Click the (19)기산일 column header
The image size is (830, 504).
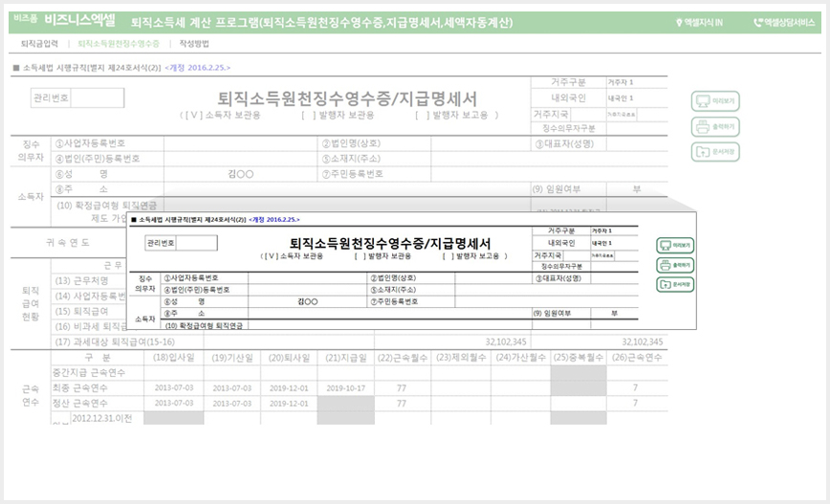click(x=232, y=358)
